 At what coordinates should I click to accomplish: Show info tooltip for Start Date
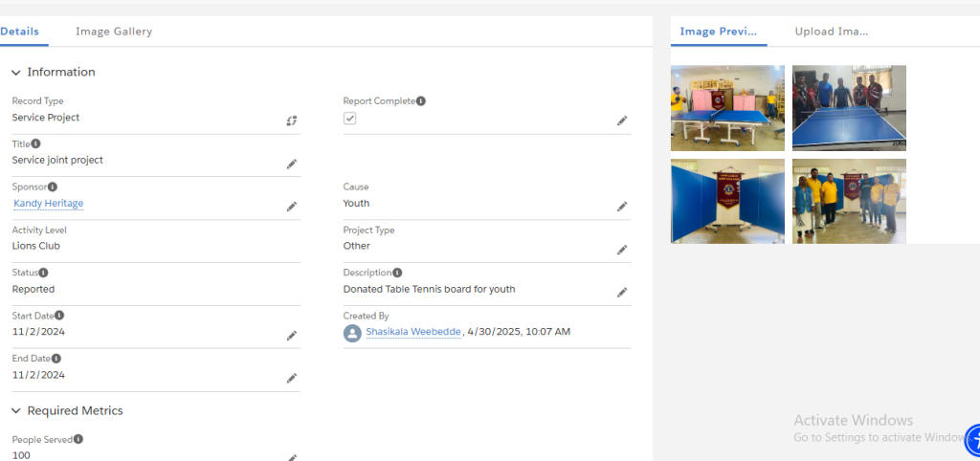click(59, 316)
